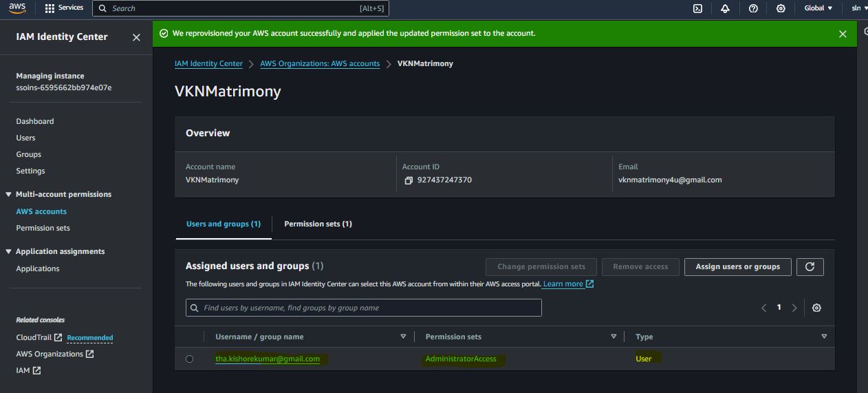The width and height of the screenshot is (868, 393).
Task: Copy the Account ID with copy icon
Action: click(x=409, y=180)
